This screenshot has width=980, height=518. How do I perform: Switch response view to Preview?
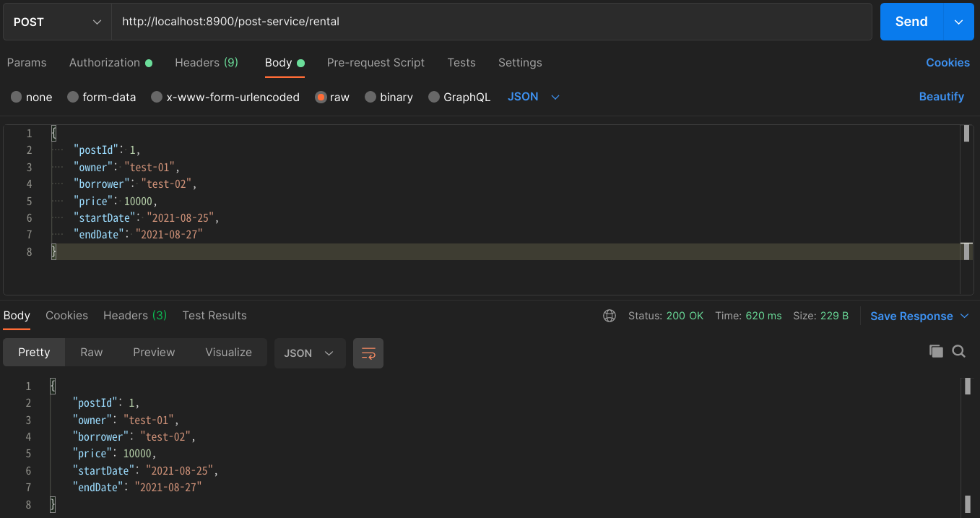[x=153, y=352]
